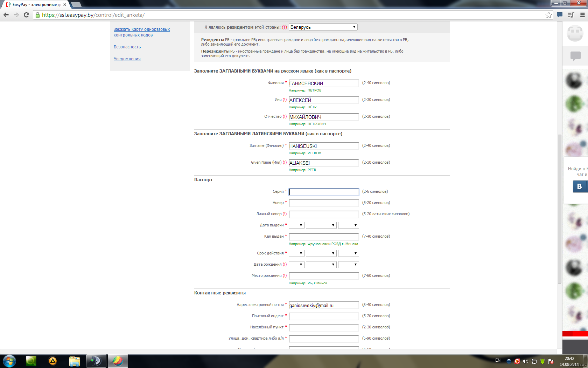Screen dimensions: 588x368
Task: Click the Кем выдан text field
Action: click(324, 237)
